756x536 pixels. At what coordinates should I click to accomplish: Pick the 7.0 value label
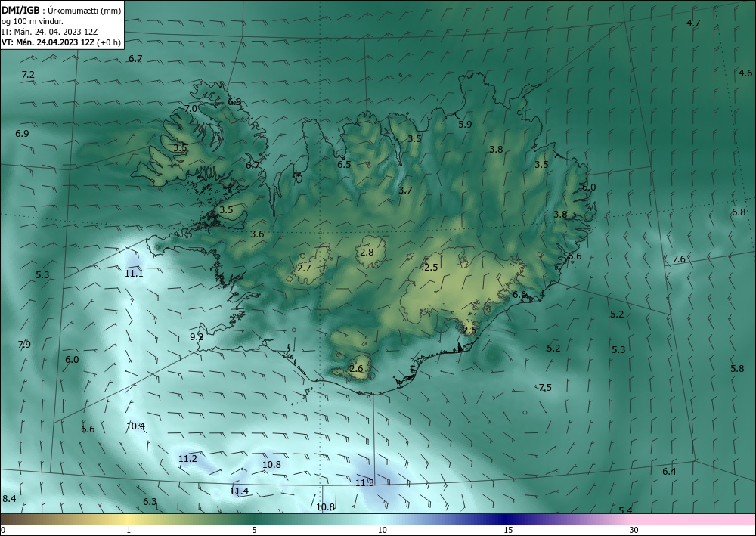[x=191, y=109]
